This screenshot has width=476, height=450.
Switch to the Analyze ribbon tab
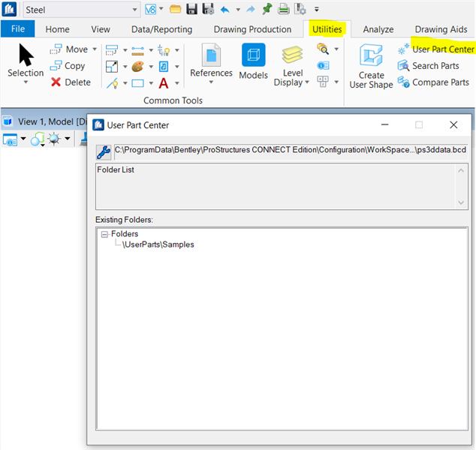[x=378, y=29]
